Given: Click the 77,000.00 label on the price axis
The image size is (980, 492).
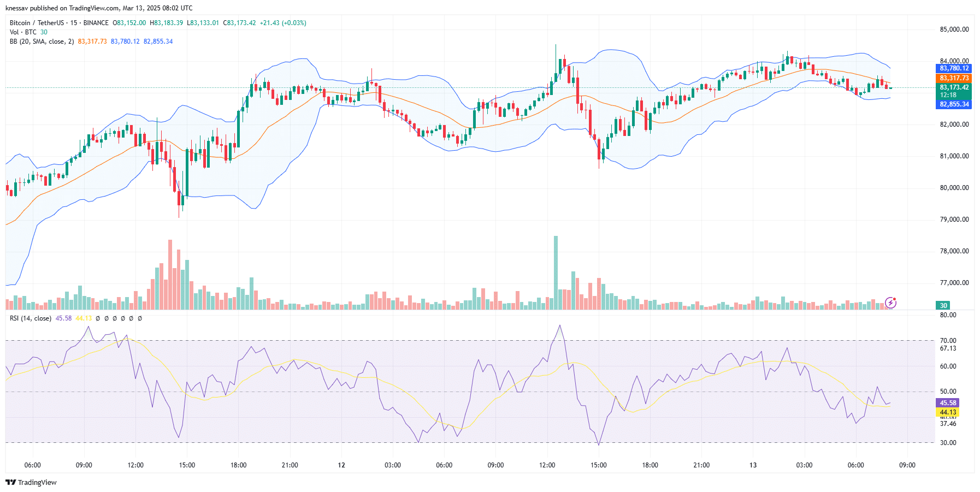Looking at the screenshot, I should tap(954, 283).
